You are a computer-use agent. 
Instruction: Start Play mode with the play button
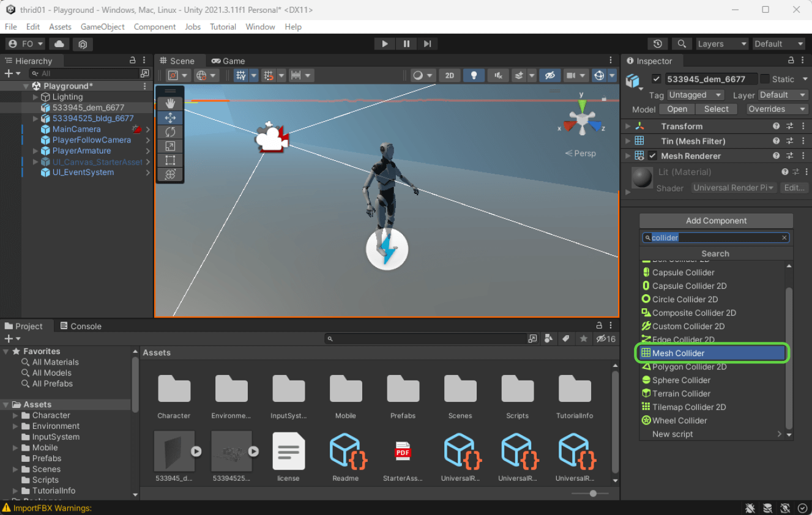point(385,43)
